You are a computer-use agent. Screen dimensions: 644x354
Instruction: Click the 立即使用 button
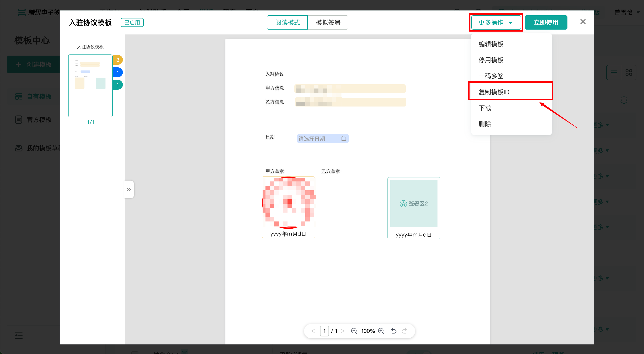(546, 22)
